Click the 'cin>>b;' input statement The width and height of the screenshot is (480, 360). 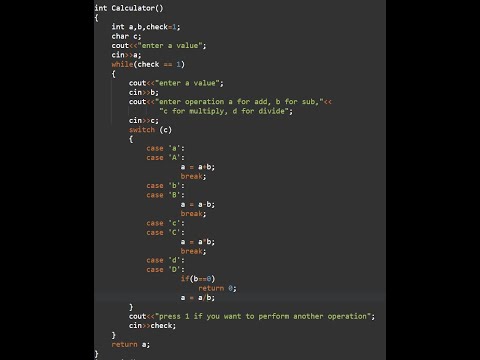click(x=144, y=92)
